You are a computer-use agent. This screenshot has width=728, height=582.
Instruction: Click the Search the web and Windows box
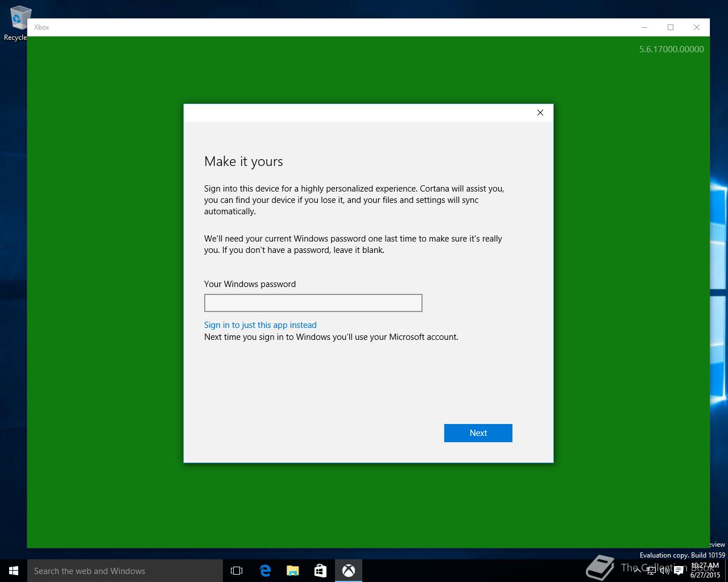(x=125, y=571)
